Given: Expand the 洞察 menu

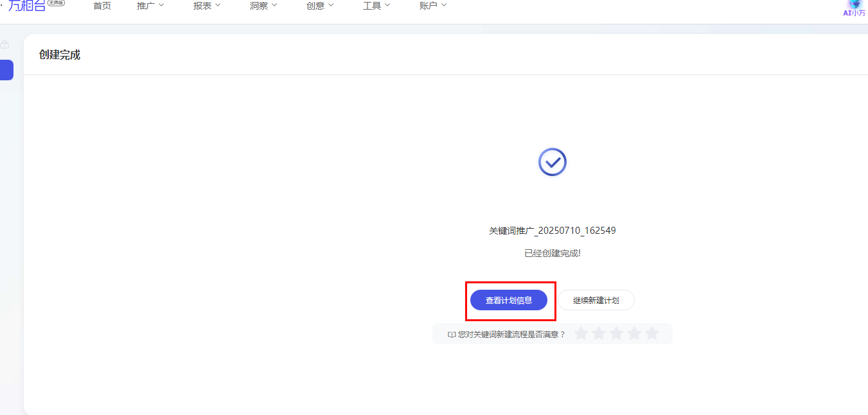Looking at the screenshot, I should pos(263,6).
